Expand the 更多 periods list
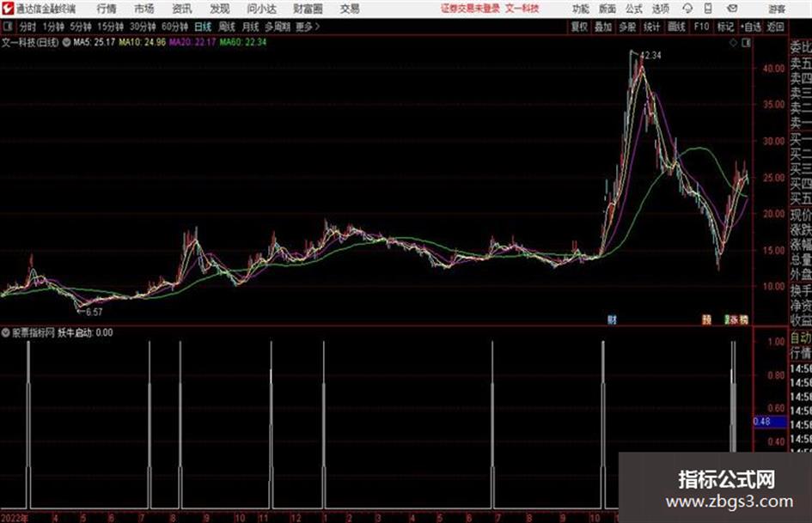 308,27
